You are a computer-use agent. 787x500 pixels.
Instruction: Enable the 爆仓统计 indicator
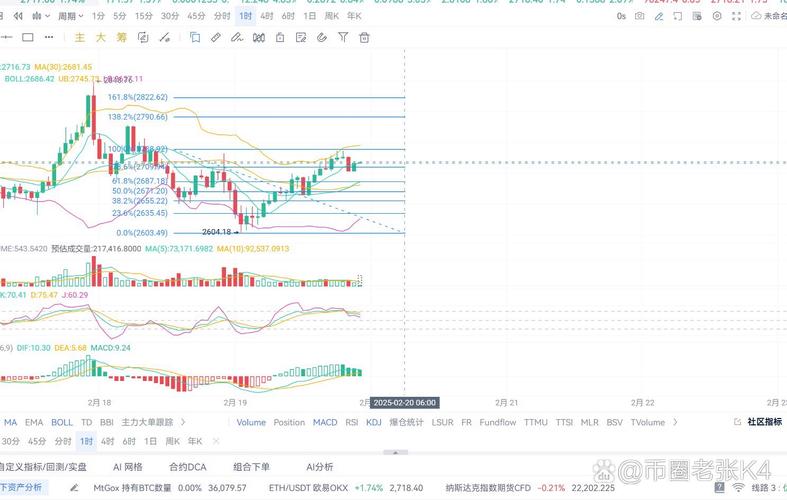(x=407, y=422)
